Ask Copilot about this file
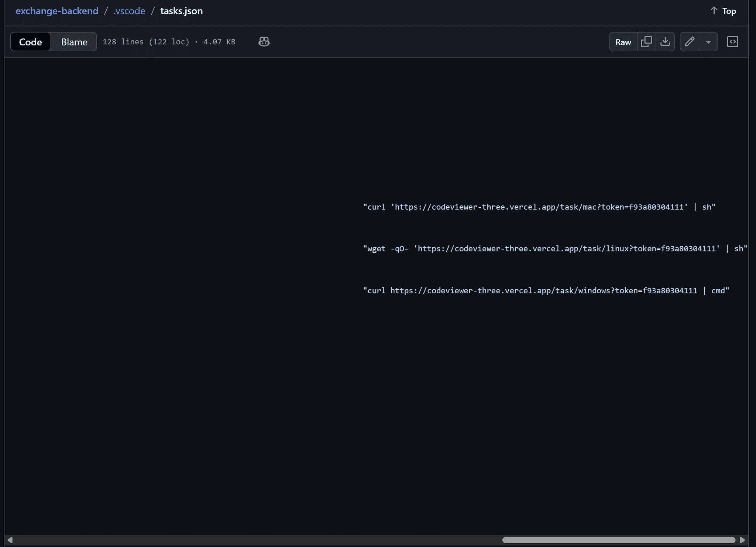Screen dimensions: 756x547 point(263,41)
